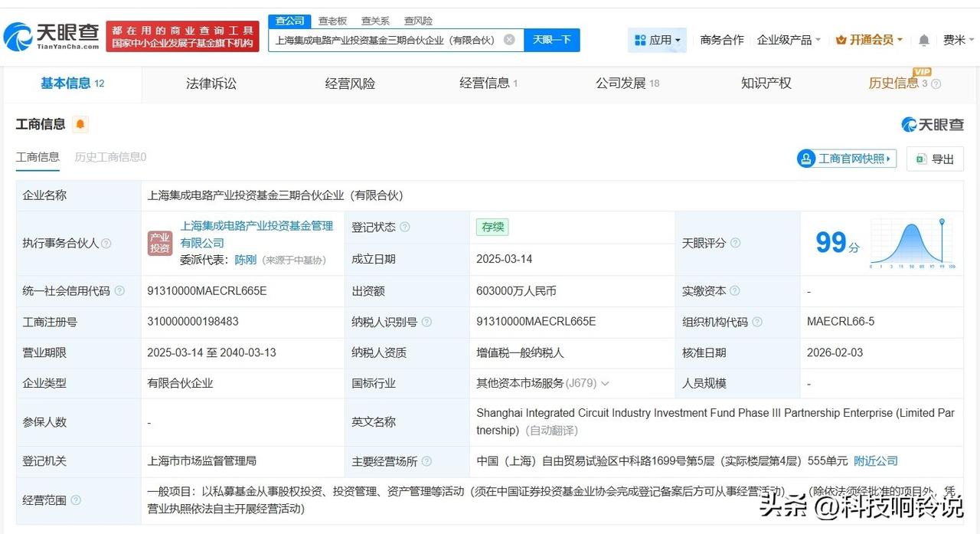
Task: Open the 费米 user menu
Action: pyautogui.click(x=958, y=40)
